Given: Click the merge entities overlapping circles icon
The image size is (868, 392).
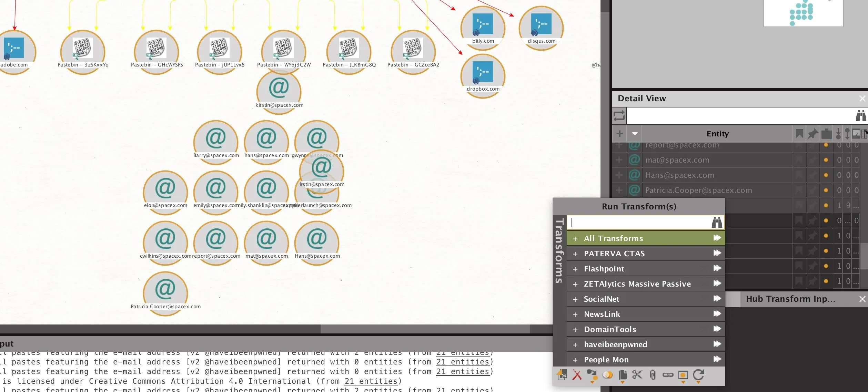Looking at the screenshot, I should pos(607,375).
